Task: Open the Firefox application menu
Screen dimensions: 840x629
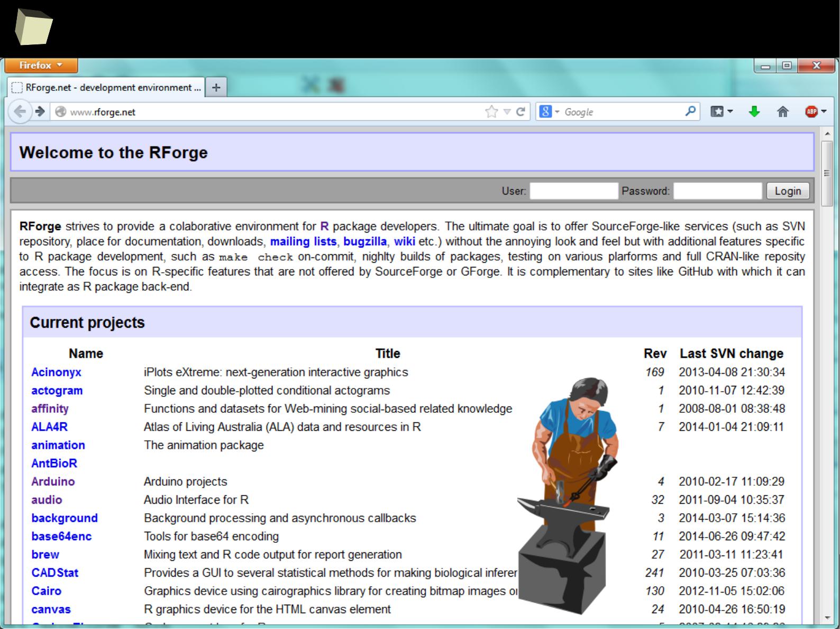Action: click(41, 65)
